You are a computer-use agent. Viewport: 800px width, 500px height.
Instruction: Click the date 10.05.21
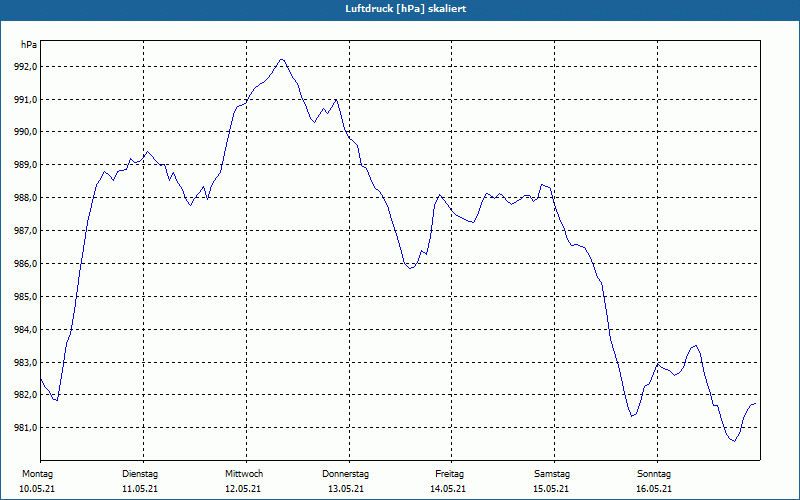(37, 489)
